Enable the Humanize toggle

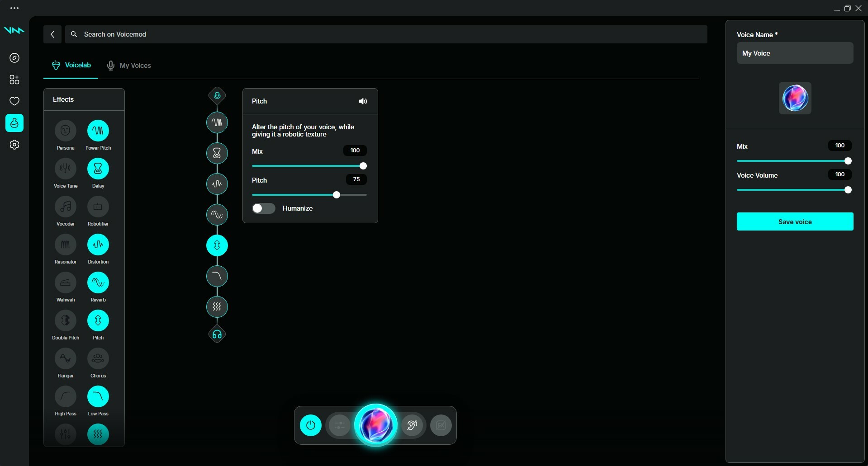click(263, 208)
